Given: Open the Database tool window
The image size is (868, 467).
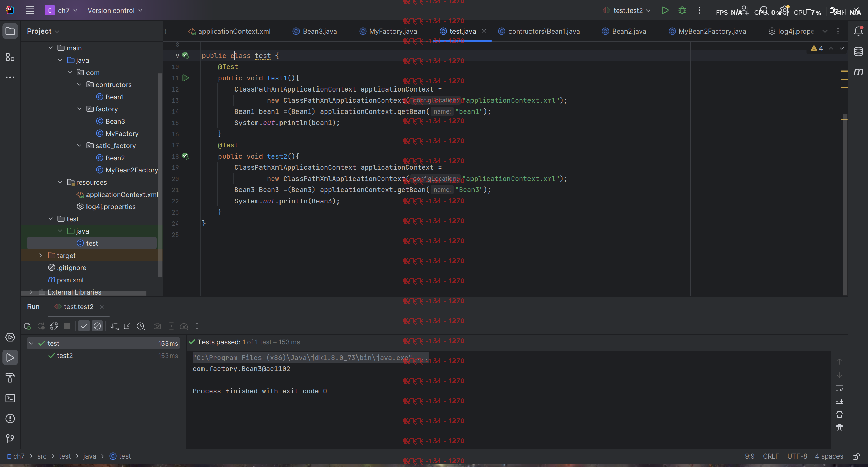Looking at the screenshot, I should click(x=858, y=52).
